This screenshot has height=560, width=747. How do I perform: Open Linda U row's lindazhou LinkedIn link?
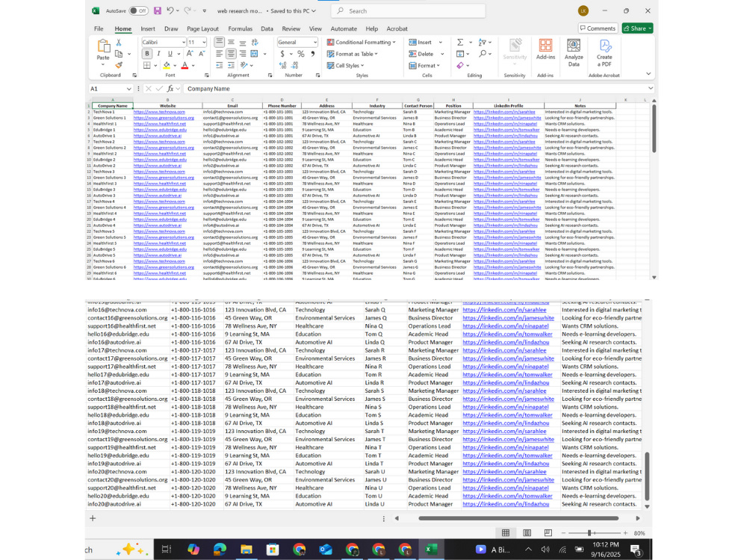click(x=506, y=504)
